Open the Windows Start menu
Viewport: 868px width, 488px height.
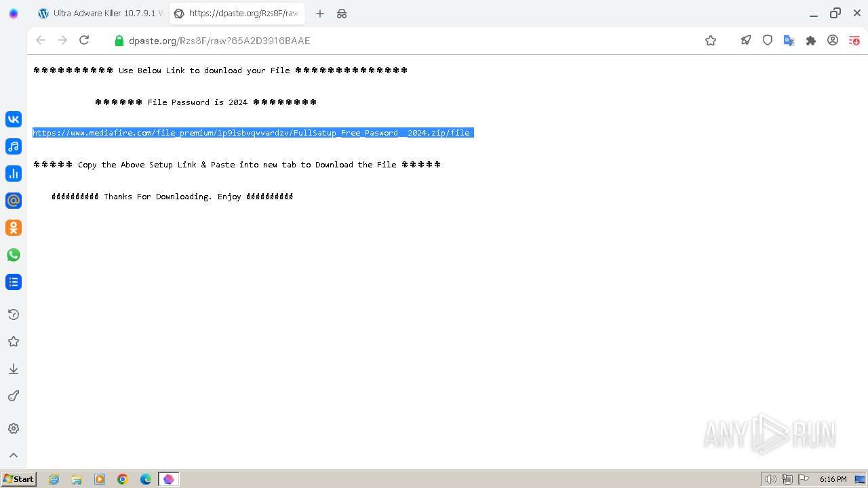click(x=19, y=479)
